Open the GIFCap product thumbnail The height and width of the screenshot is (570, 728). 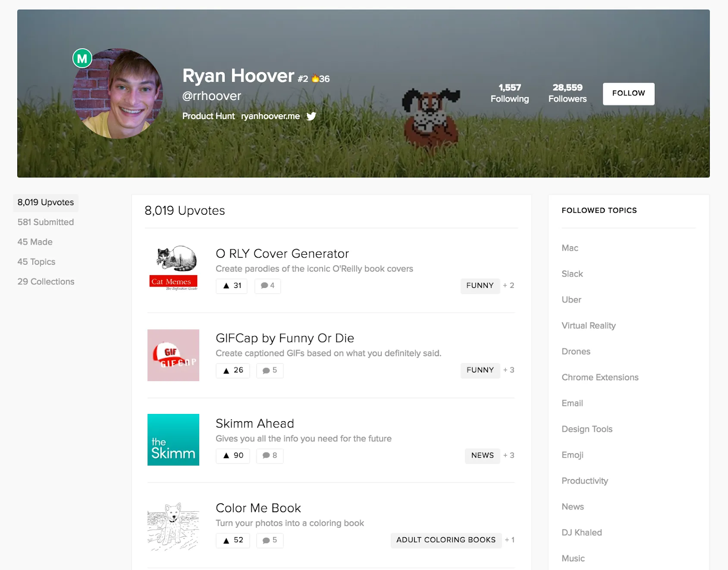point(173,355)
